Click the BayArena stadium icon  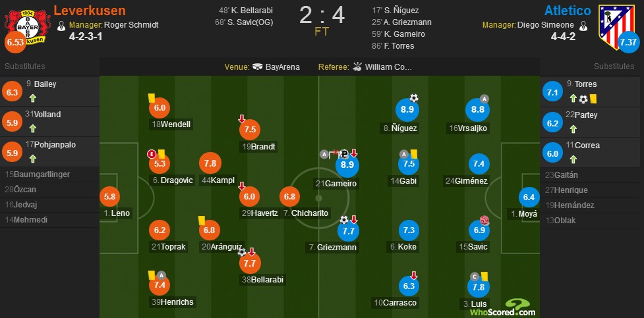[x=258, y=67]
